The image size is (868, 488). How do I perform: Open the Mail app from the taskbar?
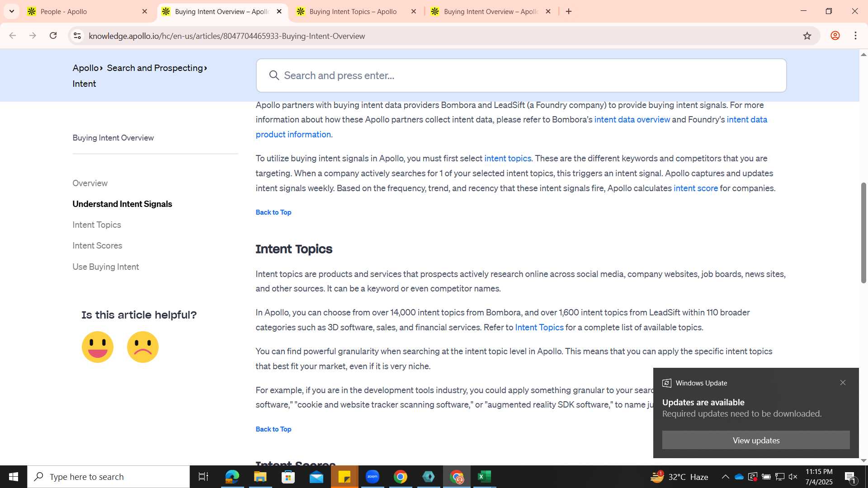pyautogui.click(x=316, y=477)
